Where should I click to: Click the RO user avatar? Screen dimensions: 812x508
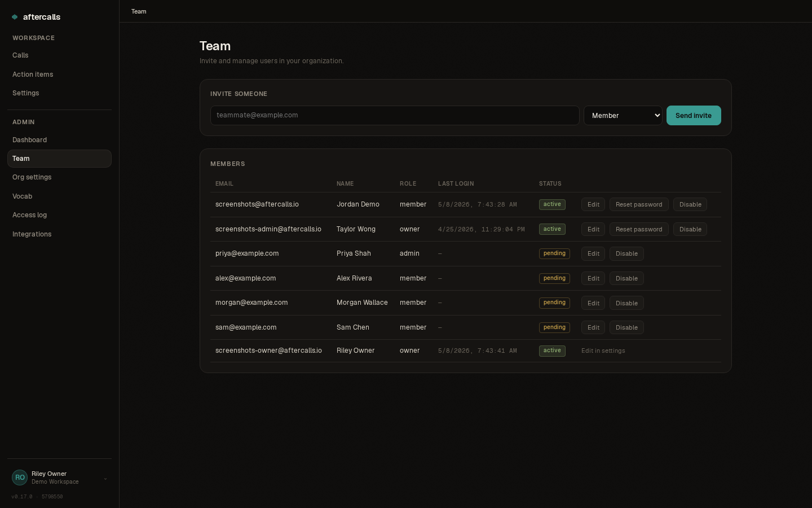[x=20, y=478]
